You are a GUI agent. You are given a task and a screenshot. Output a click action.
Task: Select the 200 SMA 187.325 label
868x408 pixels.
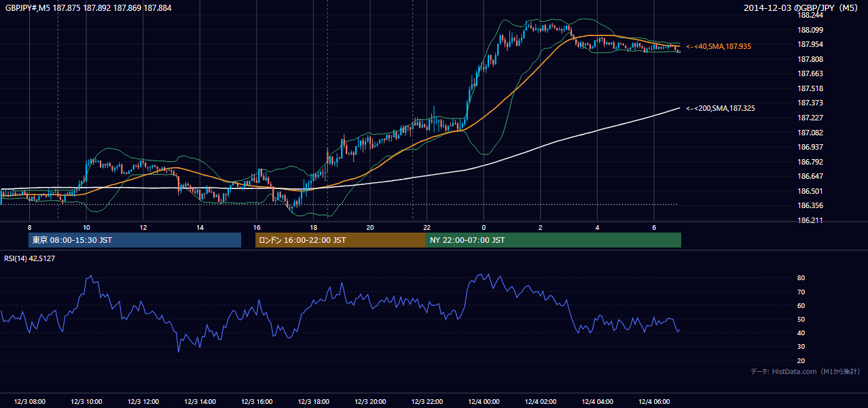(720, 108)
